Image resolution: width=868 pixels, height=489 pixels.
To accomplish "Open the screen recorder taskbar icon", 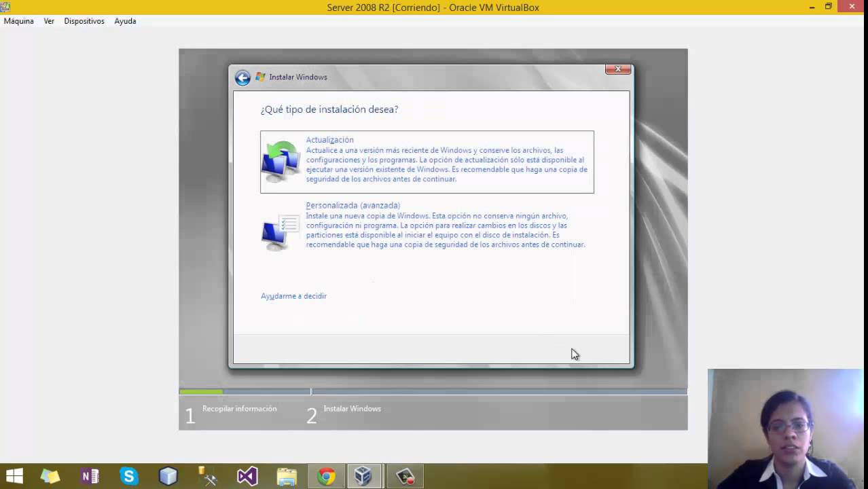I will point(405,476).
